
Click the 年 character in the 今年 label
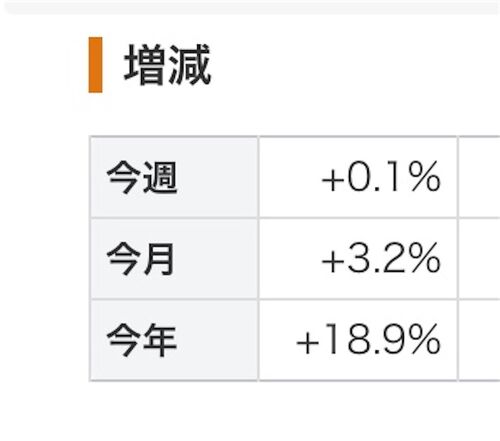coord(160,340)
